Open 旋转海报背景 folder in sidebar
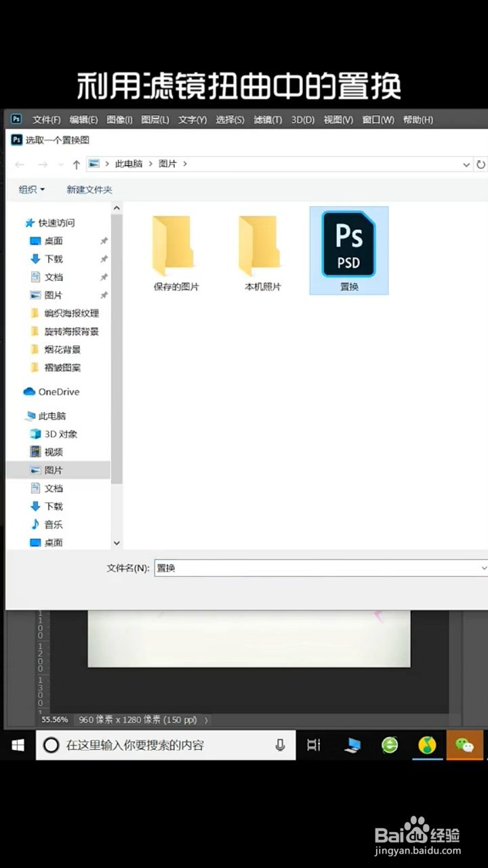The width and height of the screenshot is (488, 868). tap(65, 332)
